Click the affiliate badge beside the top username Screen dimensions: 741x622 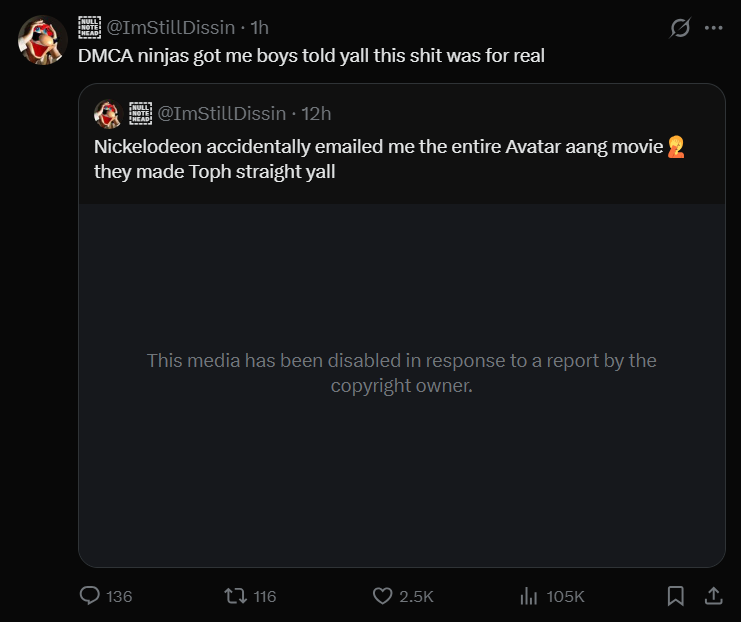(89, 28)
